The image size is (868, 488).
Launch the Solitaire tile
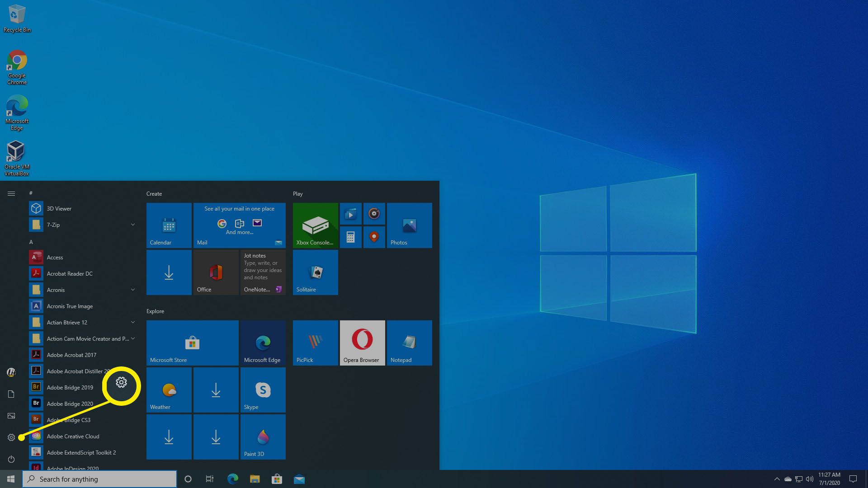pos(315,272)
